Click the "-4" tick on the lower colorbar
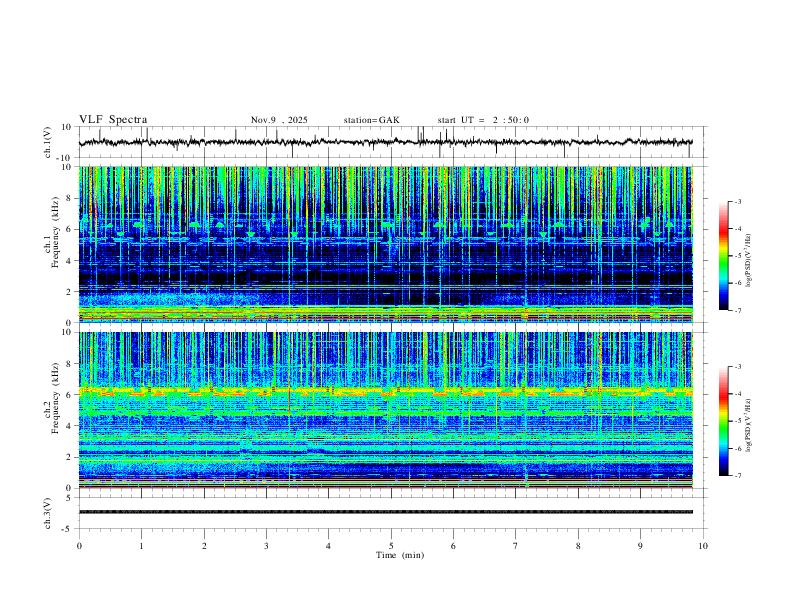Screen dimensions: 792x612 tap(737, 394)
